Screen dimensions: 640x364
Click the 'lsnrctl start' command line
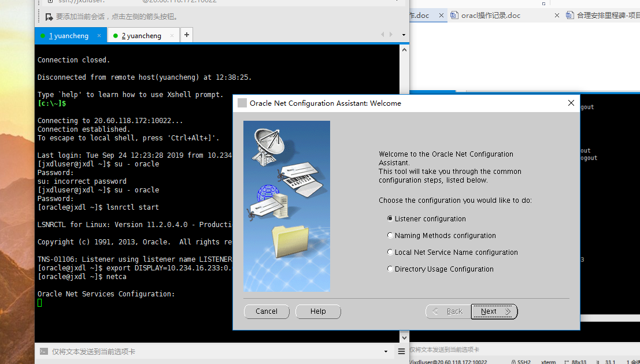[98, 207]
